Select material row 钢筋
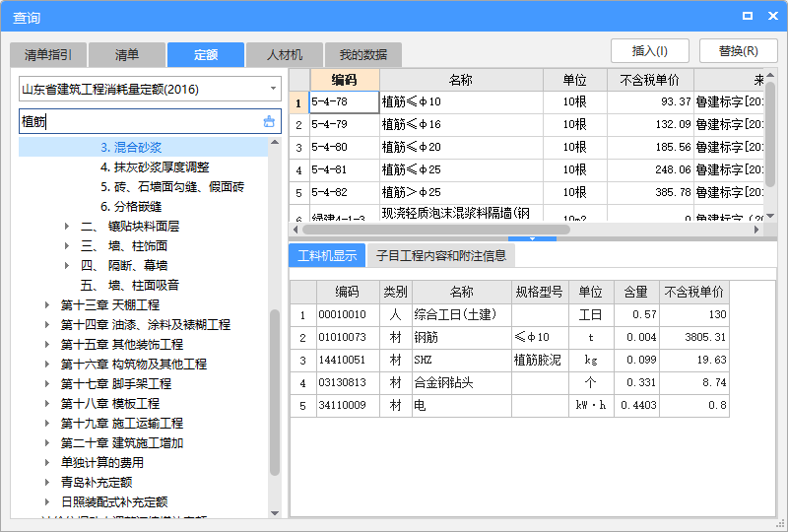This screenshot has height=532, width=788. 509,337
